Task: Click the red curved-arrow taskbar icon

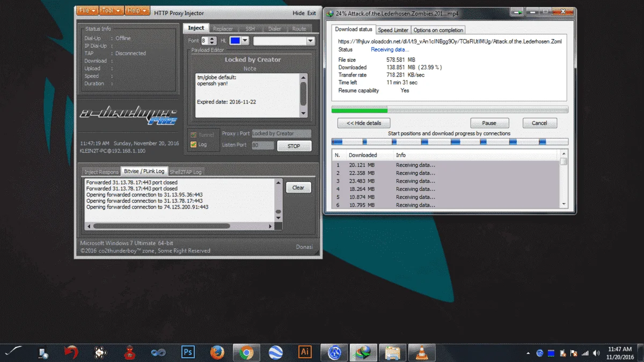Action: tap(71, 352)
